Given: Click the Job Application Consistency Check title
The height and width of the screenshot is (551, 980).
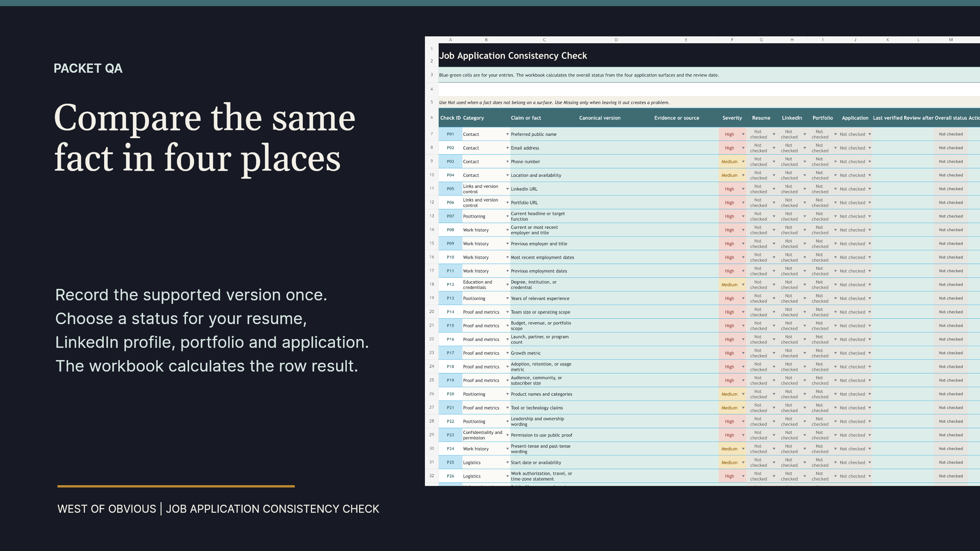Looking at the screenshot, I should [513, 56].
